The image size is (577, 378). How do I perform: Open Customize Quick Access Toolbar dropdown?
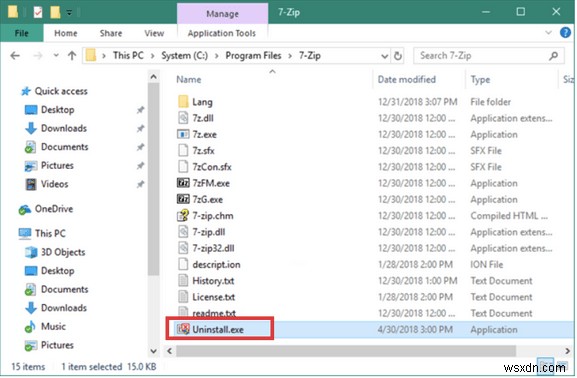(69, 13)
